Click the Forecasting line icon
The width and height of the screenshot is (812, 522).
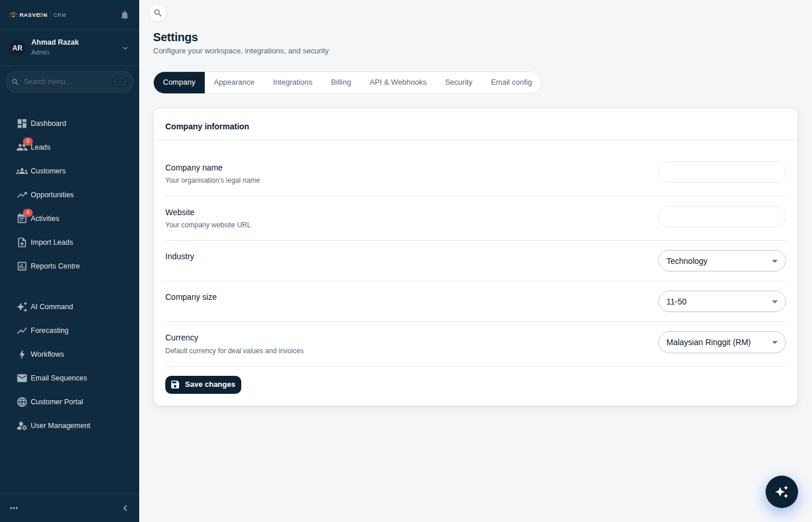[22, 331]
